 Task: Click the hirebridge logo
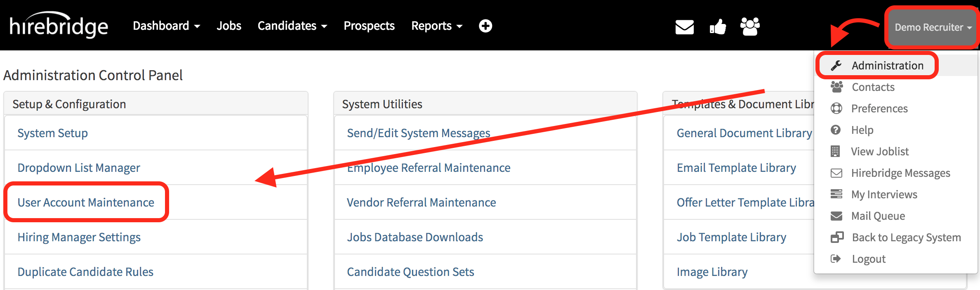point(59,26)
